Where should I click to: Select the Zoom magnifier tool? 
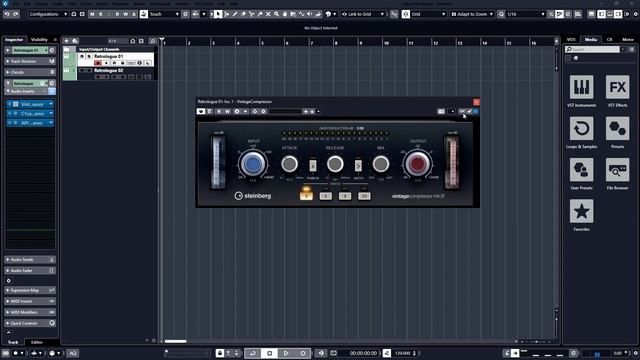click(x=276, y=14)
